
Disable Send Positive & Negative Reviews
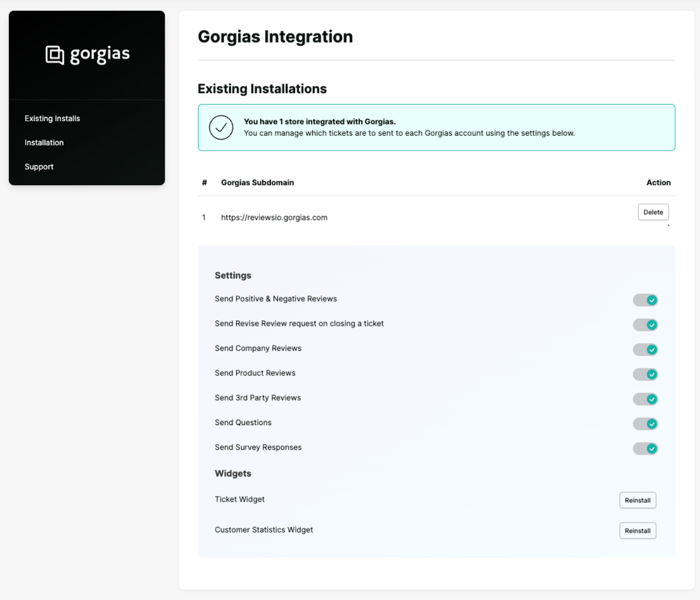click(x=645, y=300)
